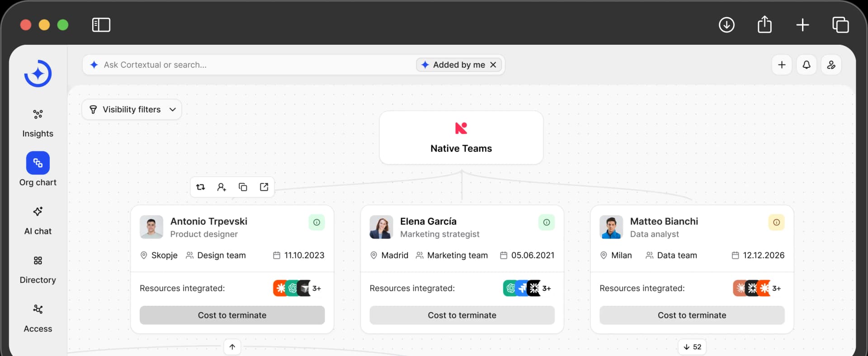Screen dimensions: 868x356
Task: Click the plus add button in header
Action: [x=782, y=65]
